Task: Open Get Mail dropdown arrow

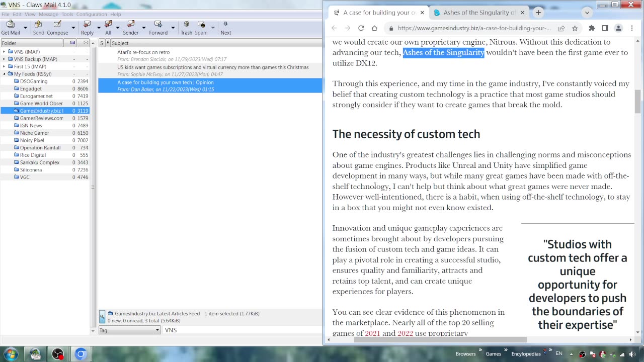Action: [x=24, y=28]
